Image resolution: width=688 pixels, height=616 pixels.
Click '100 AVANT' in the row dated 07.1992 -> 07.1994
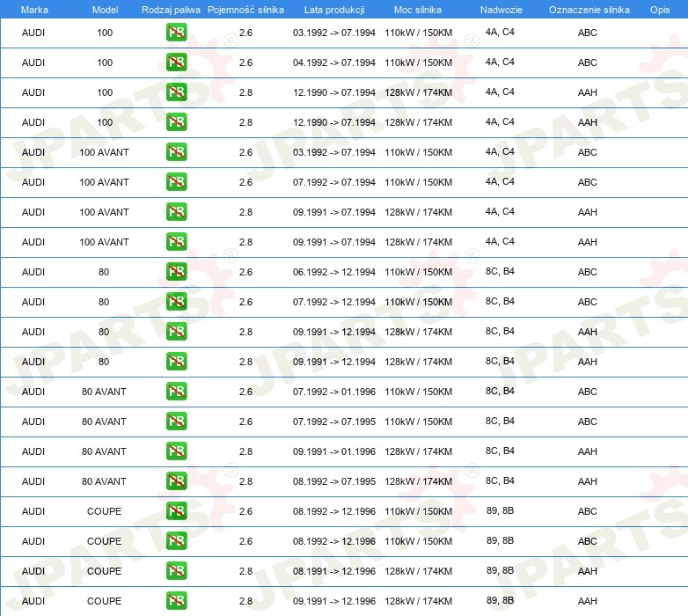click(104, 182)
